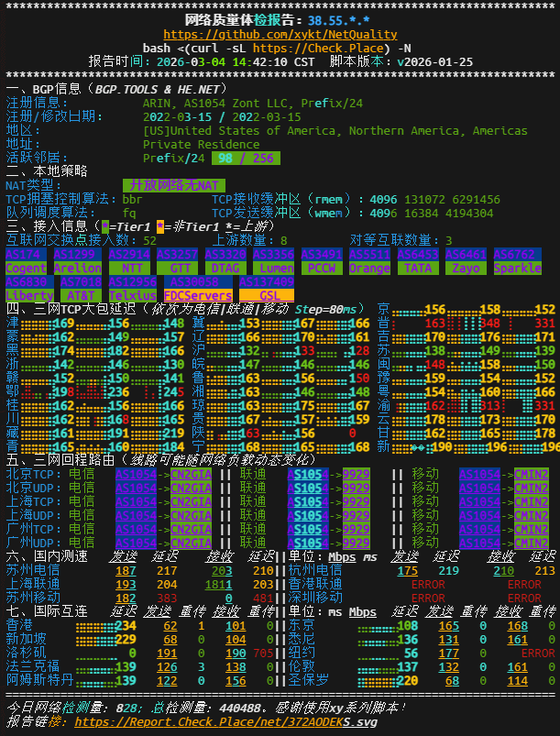Click the orange GSL peer badge
This screenshot has width=560, height=736.
pyautogui.click(x=268, y=296)
